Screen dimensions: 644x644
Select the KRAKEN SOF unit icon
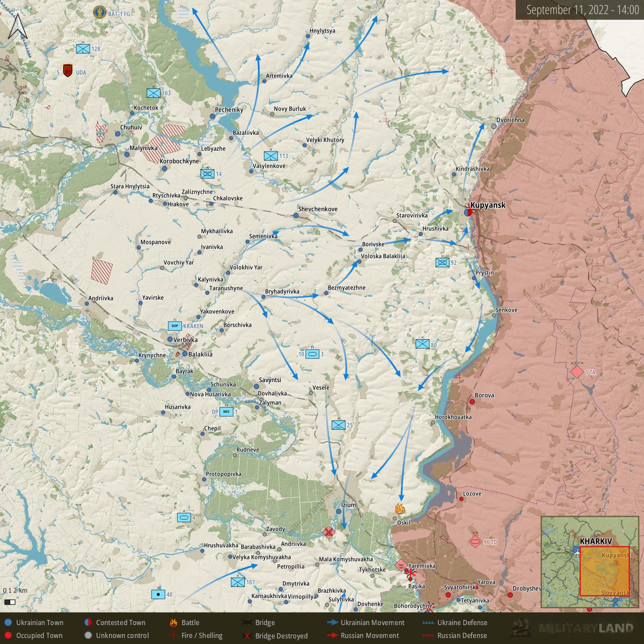point(174,326)
